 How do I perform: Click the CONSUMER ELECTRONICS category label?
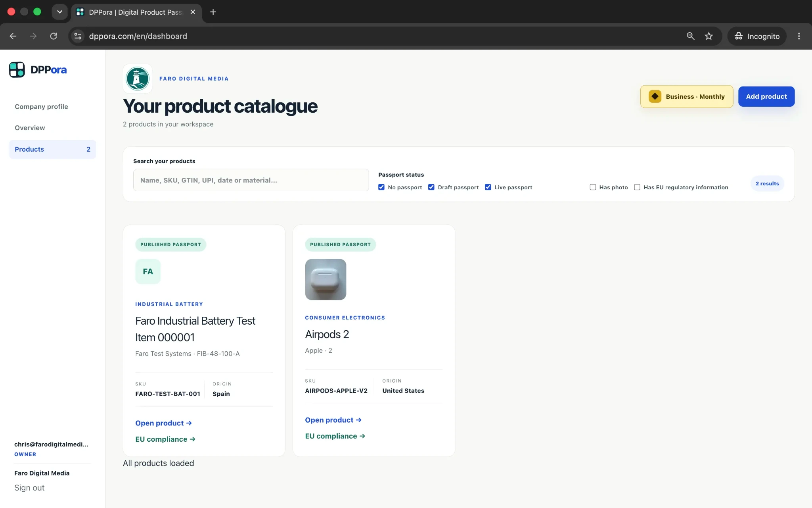[345, 317]
